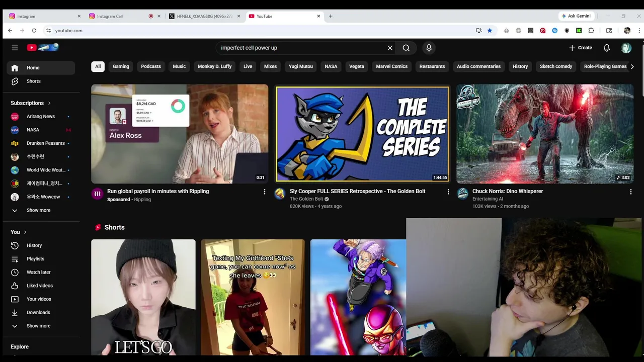Viewport: 644px width, 362px height.
Task: Go back with the browser back arrow
Action: pyautogui.click(x=10, y=31)
